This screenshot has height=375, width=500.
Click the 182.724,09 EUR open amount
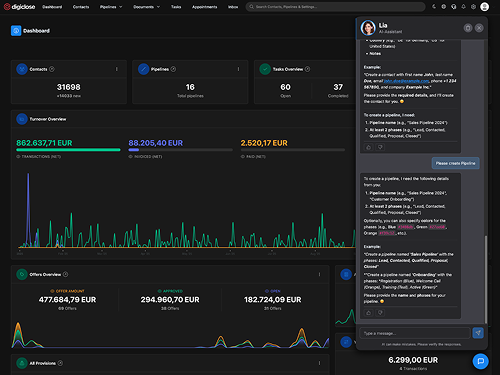click(x=273, y=300)
